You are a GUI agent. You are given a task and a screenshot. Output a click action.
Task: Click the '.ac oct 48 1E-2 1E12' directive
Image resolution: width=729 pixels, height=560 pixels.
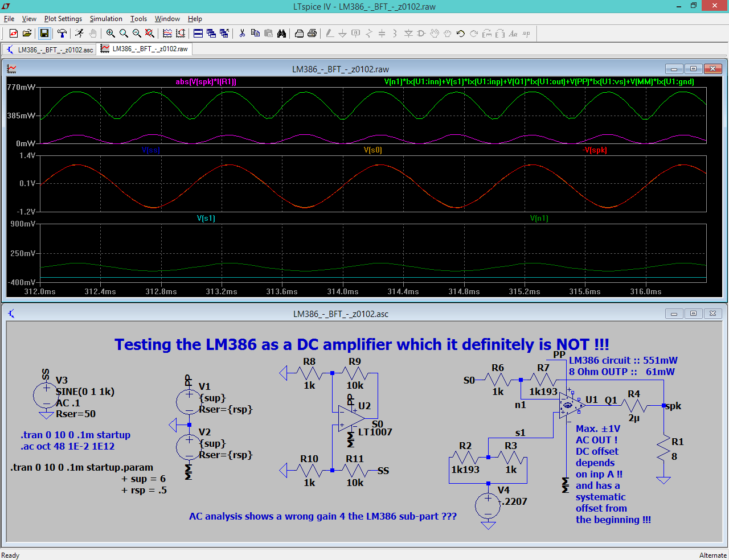(68, 446)
